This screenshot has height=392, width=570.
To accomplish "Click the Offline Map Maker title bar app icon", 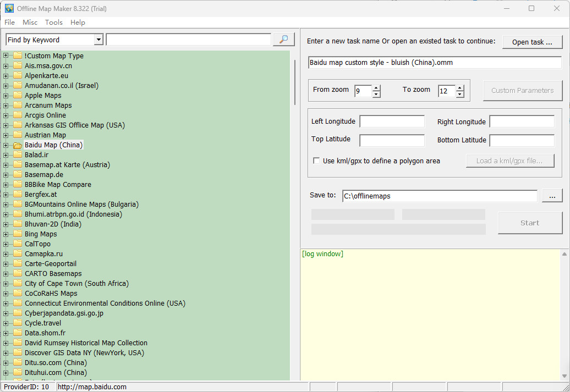I will click(x=9, y=8).
